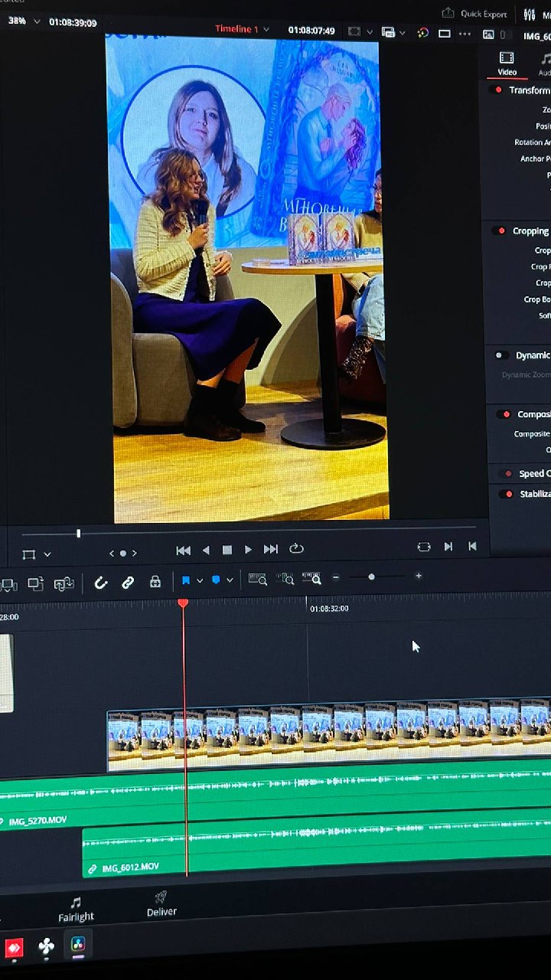551x980 pixels.
Task: Click the match frame icon
Action: click(x=424, y=547)
